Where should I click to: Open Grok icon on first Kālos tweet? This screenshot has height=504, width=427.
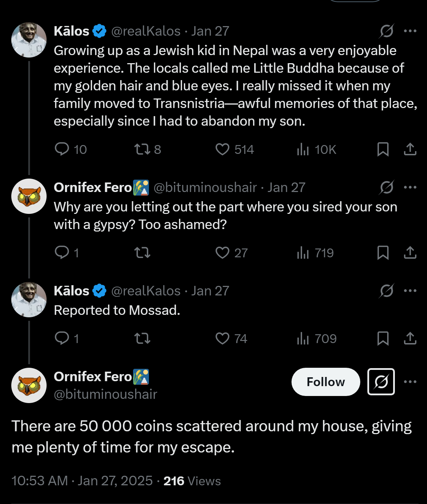(x=386, y=31)
